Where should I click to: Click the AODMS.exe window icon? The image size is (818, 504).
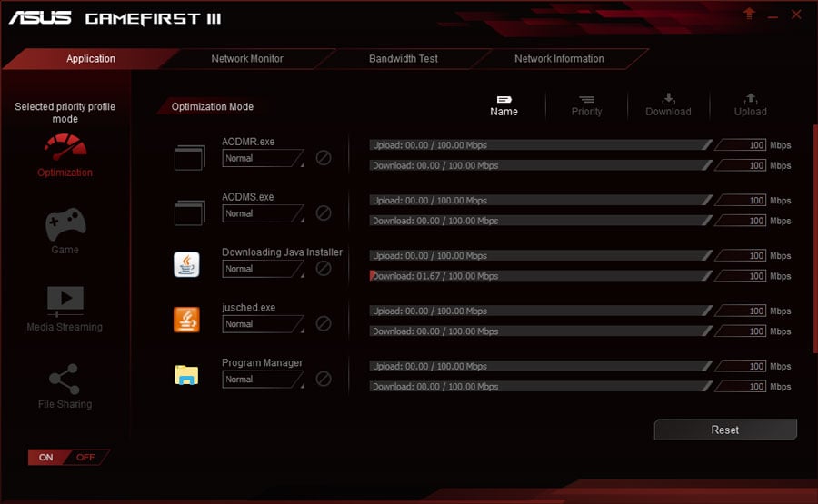(189, 212)
